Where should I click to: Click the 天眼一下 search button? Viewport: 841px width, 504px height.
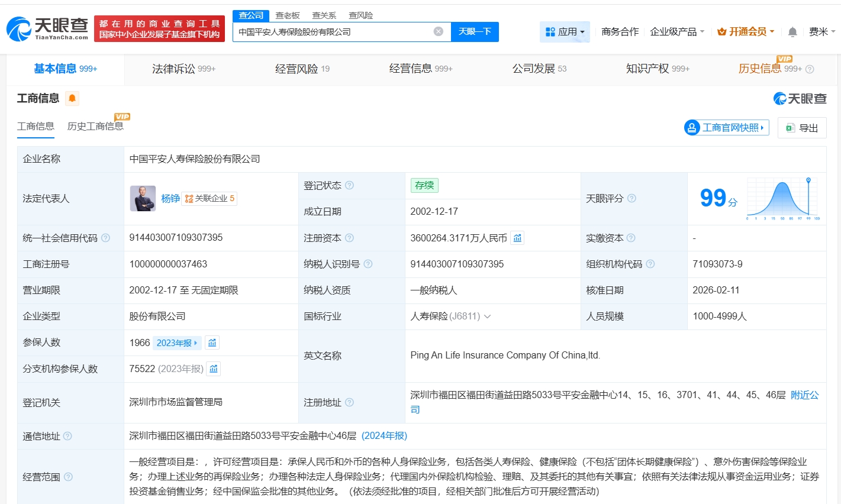(x=475, y=32)
